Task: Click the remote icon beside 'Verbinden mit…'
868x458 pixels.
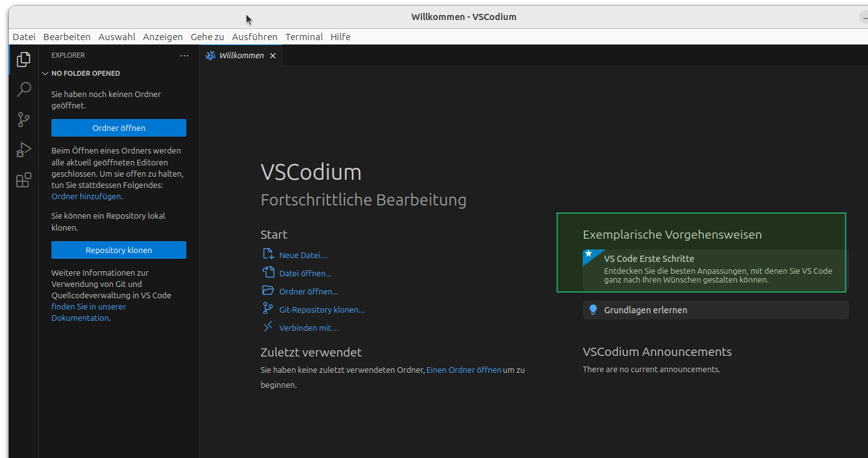Action: coord(268,326)
